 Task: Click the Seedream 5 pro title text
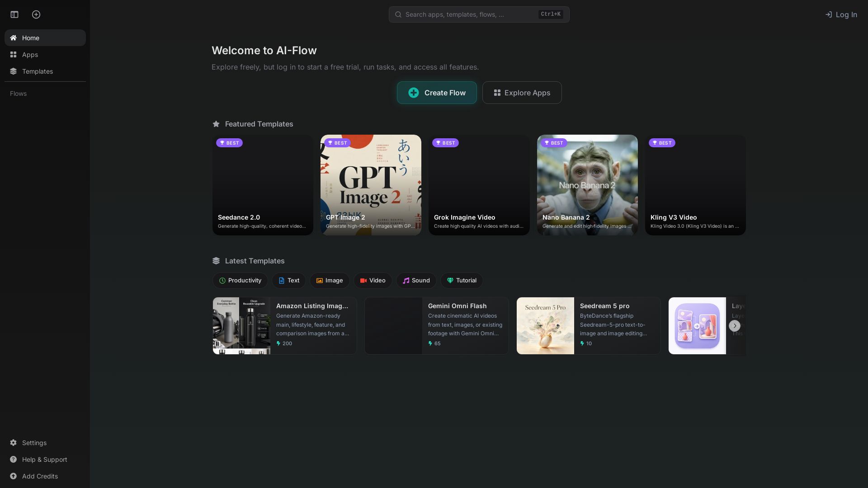[605, 306]
